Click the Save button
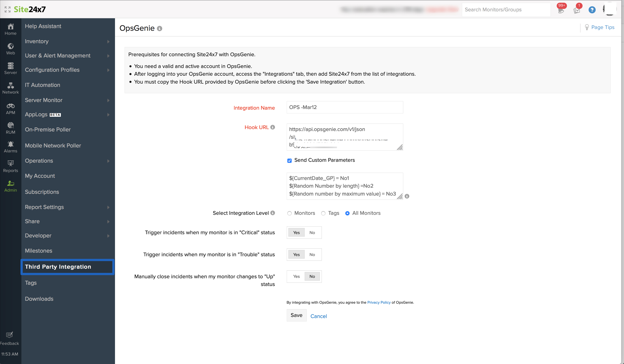This screenshot has width=624, height=364. 296,315
